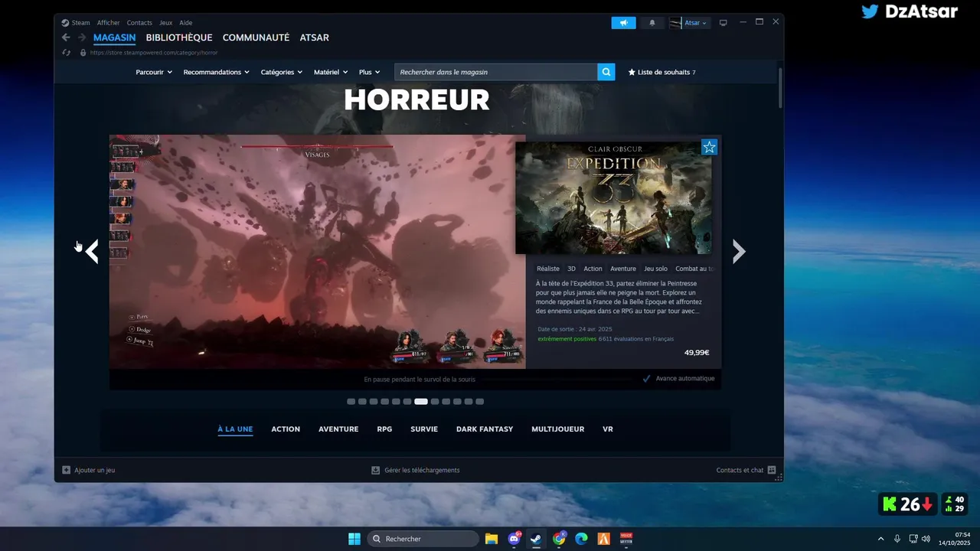Show next carousel game
This screenshot has height=551, width=980.
coord(739,251)
